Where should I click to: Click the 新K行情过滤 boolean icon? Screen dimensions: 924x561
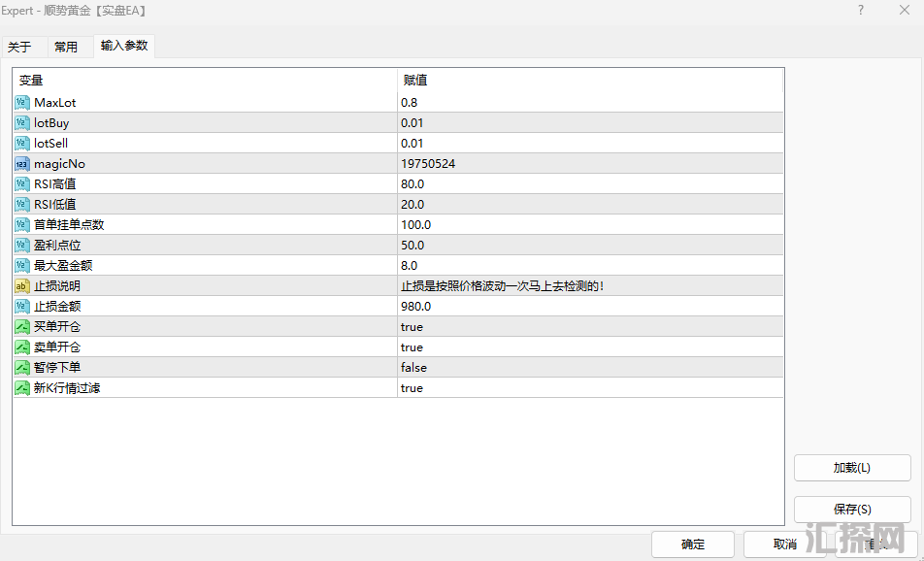coord(22,388)
